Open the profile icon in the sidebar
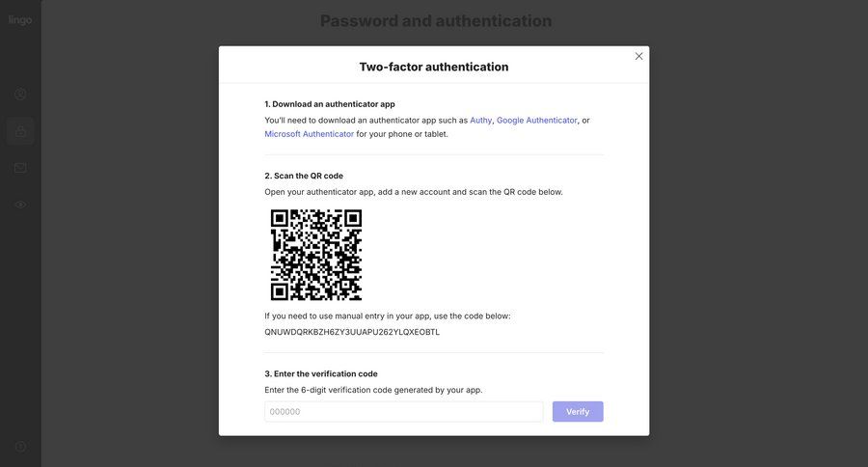868x467 pixels. click(x=20, y=95)
